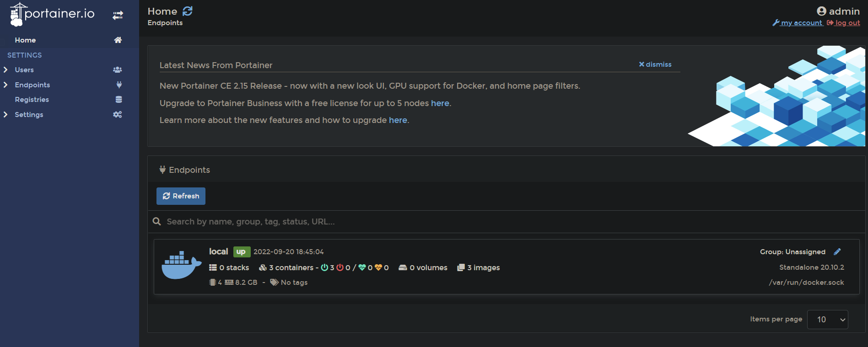Click the red stopped power icon
The height and width of the screenshot is (347, 868).
coord(340,267)
